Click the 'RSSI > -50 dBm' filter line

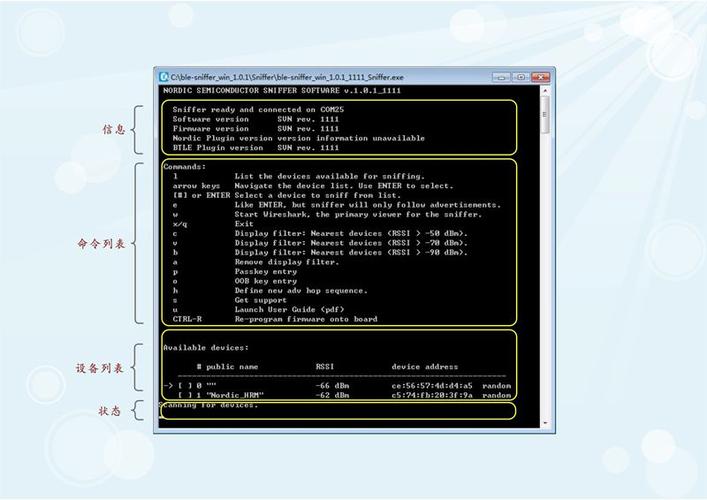pyautogui.click(x=320, y=233)
